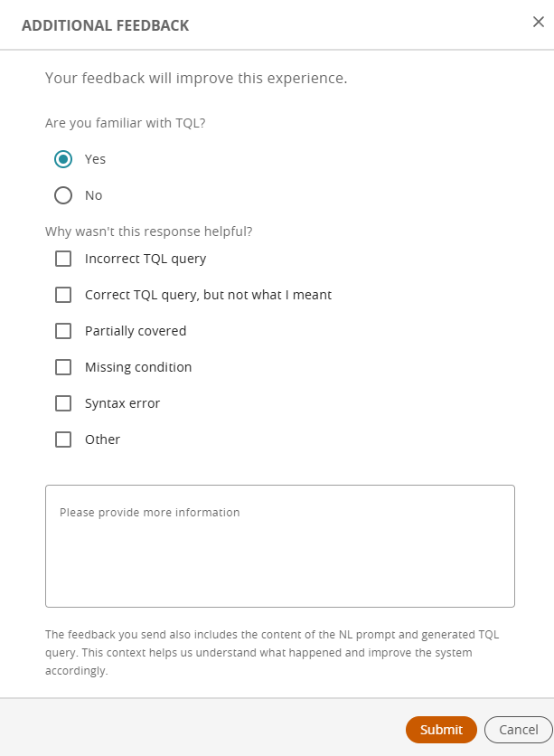The image size is (554, 756).
Task: Focus the 'Please provide more information' text area
Action: [279, 545]
